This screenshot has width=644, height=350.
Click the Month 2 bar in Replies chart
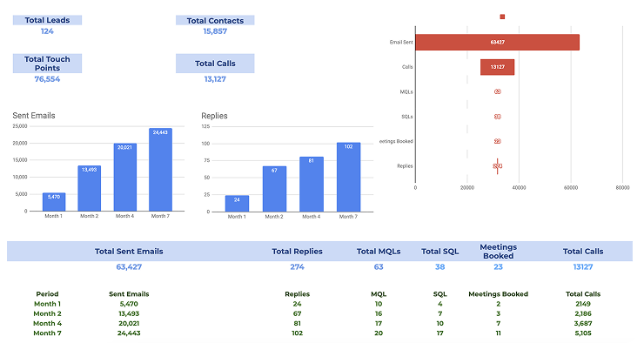(x=274, y=187)
